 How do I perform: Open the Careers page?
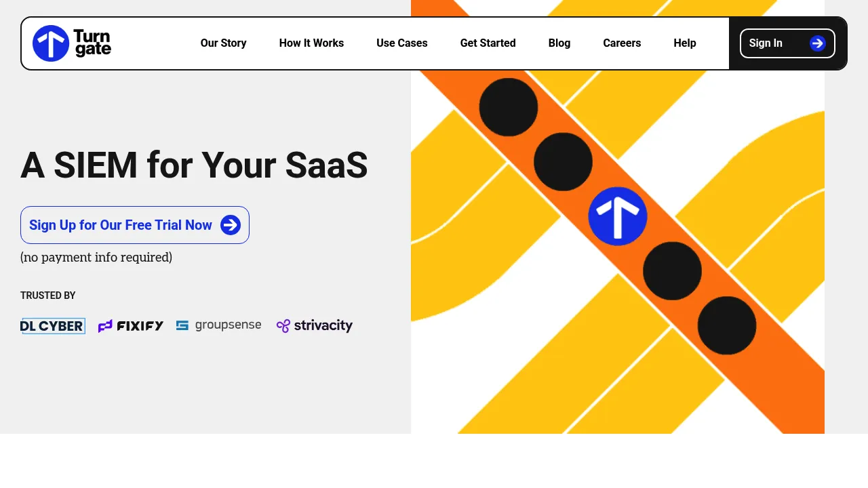622,43
